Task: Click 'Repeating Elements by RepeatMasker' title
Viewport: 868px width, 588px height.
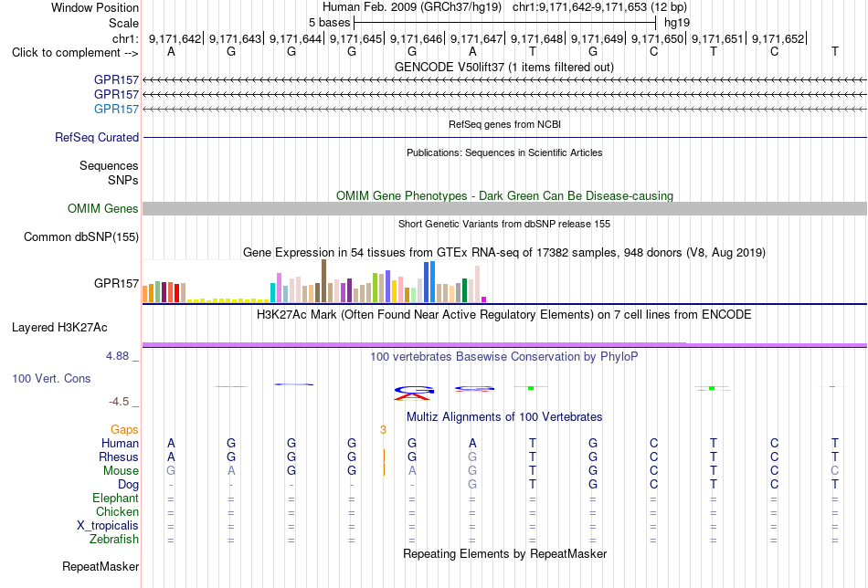Action: [505, 553]
